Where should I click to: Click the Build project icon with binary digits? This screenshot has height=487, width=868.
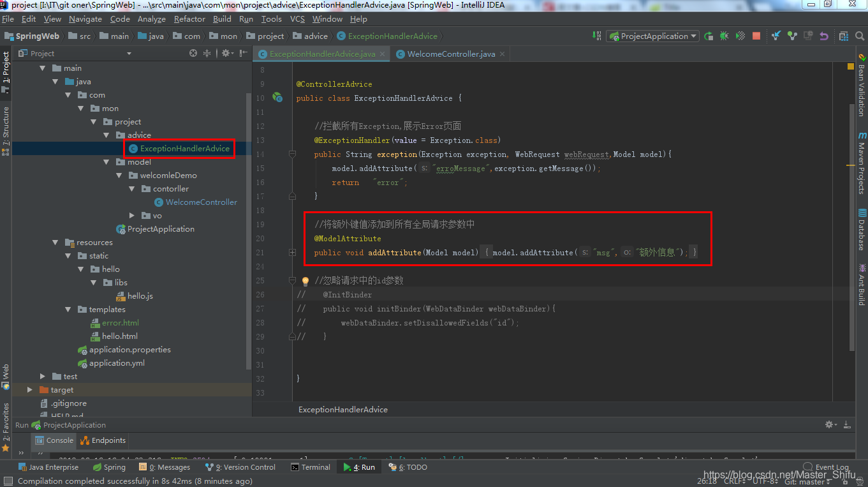coord(596,36)
